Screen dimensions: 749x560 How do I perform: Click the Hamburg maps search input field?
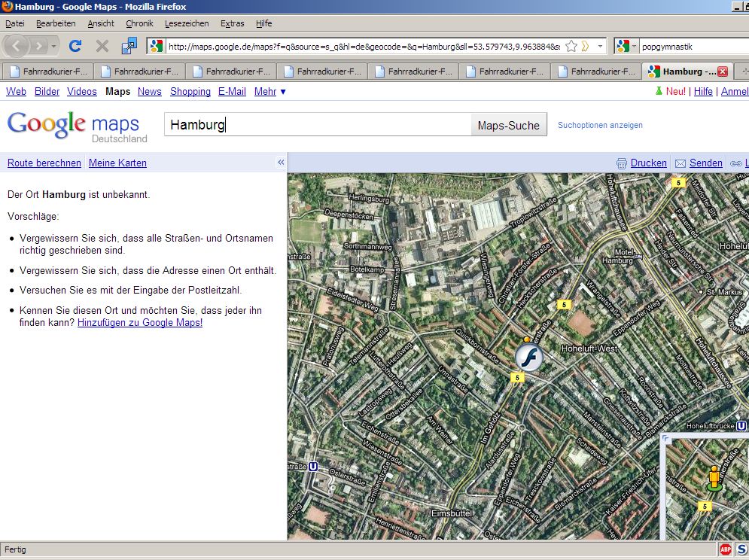318,125
